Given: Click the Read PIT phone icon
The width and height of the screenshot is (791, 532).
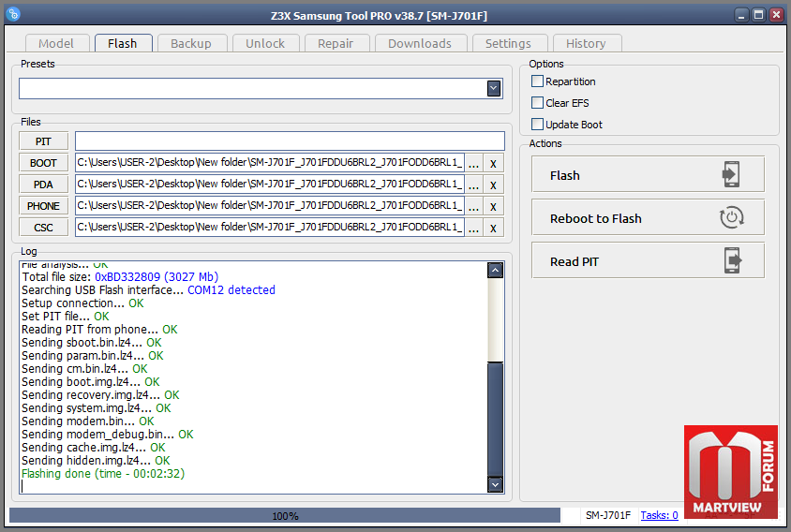Looking at the screenshot, I should click(x=733, y=260).
